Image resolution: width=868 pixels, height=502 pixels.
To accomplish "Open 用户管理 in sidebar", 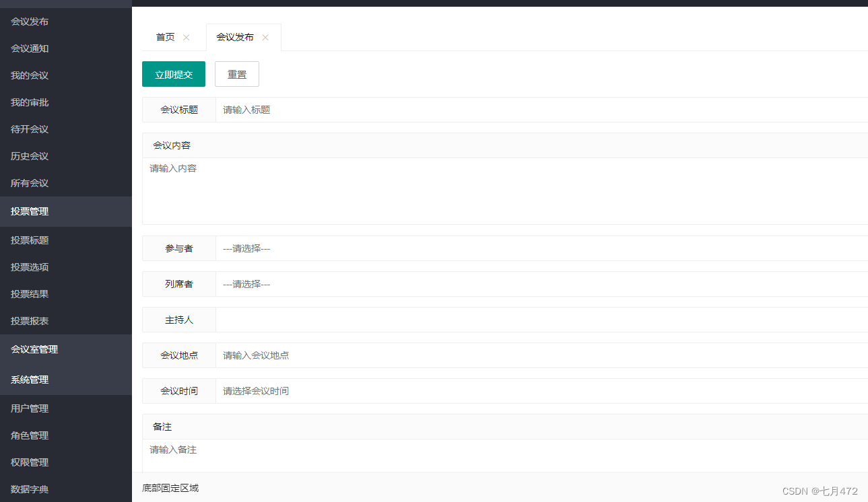I will (28, 408).
